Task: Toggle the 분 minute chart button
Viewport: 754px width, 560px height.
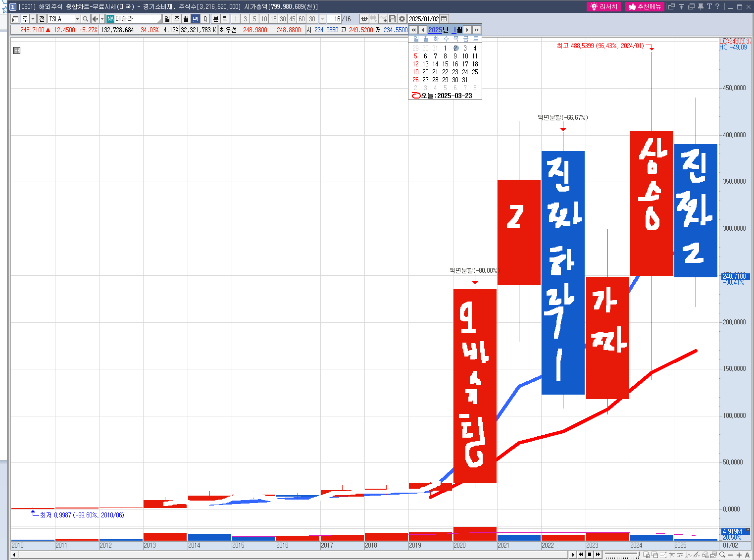Action: tap(216, 19)
